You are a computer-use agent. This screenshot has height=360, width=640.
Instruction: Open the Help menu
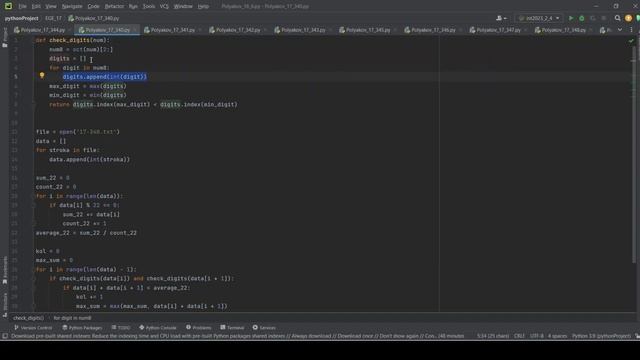tap(203, 7)
